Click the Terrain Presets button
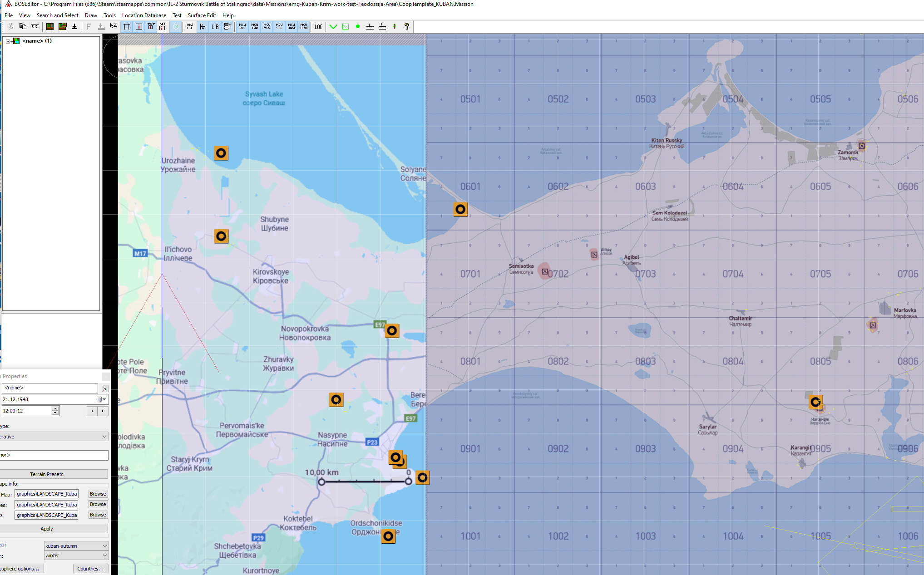924x575 pixels. coord(47,474)
